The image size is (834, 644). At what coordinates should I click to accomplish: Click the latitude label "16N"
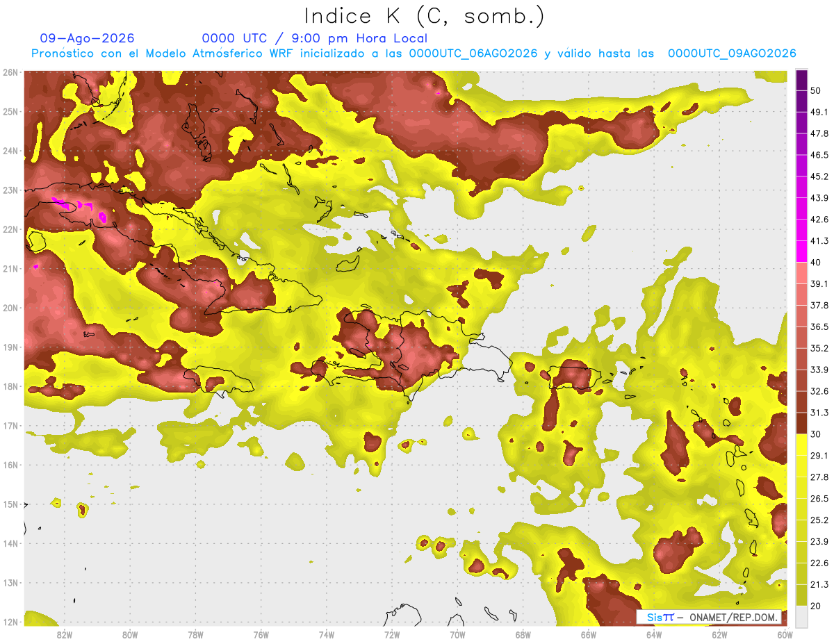[x=10, y=465]
